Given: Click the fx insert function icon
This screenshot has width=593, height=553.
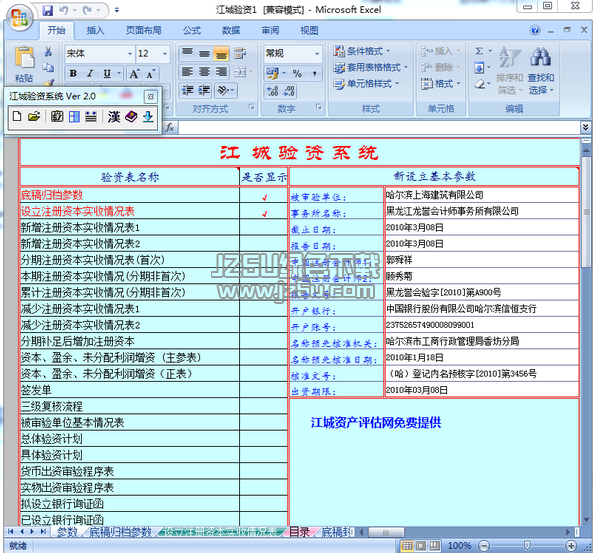Looking at the screenshot, I should tap(170, 127).
